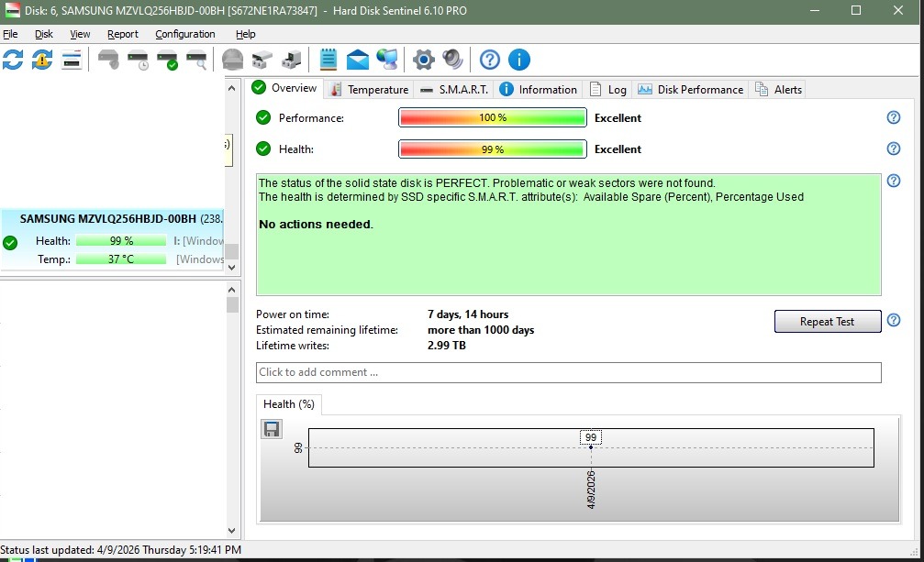This screenshot has height=562, width=924.
Task: Click the disk icon with stethoscope
Action: pos(108,60)
